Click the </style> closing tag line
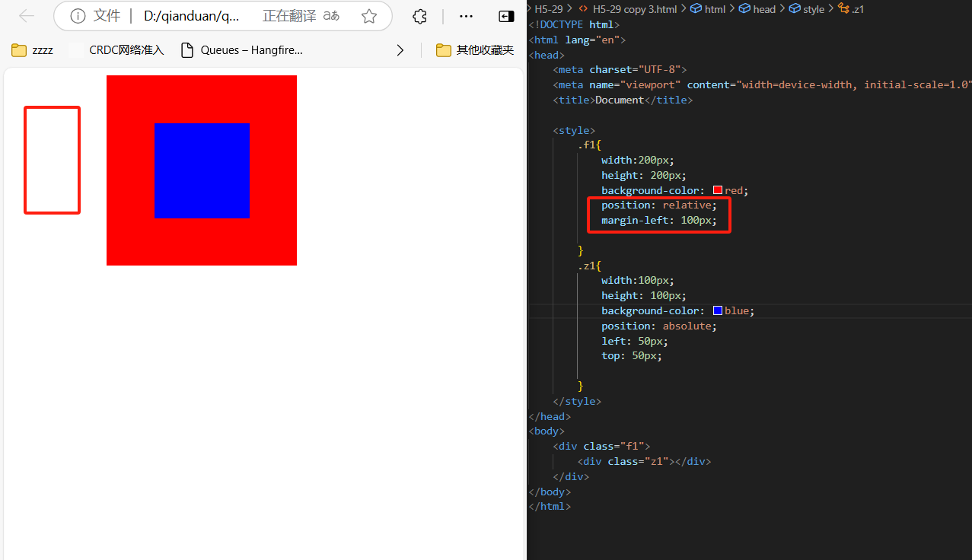The width and height of the screenshot is (972, 560). click(x=577, y=401)
